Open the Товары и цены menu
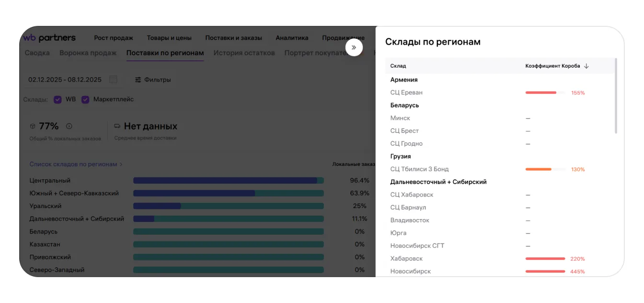Viewport: 644px width, 303px height. (169, 38)
